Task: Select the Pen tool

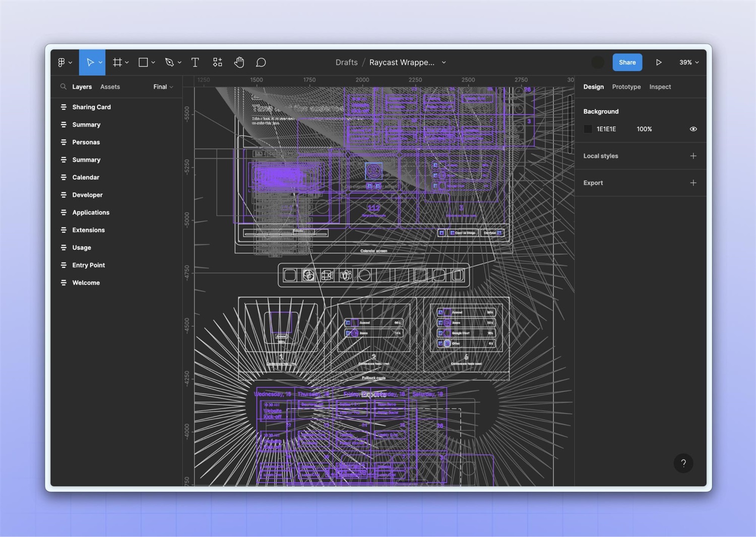Action: pos(169,63)
